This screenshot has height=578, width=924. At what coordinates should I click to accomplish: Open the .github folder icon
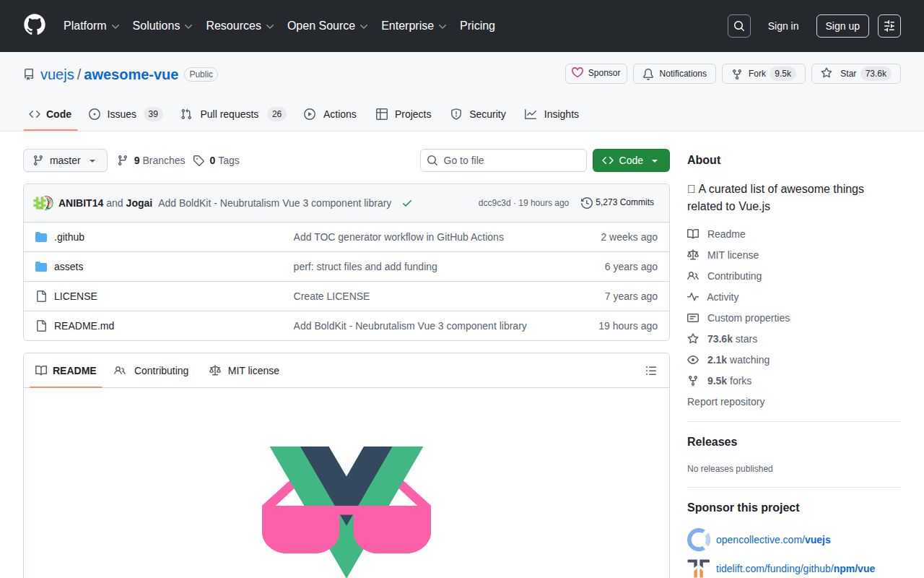pyautogui.click(x=40, y=237)
